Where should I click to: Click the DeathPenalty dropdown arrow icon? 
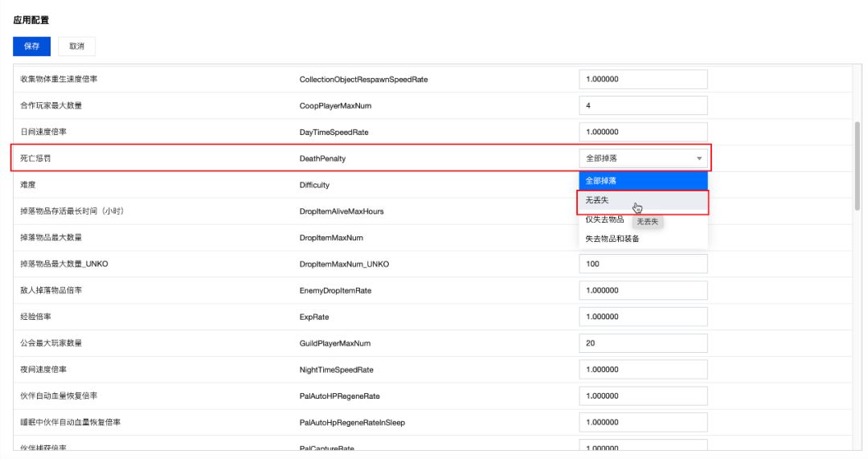698,159
